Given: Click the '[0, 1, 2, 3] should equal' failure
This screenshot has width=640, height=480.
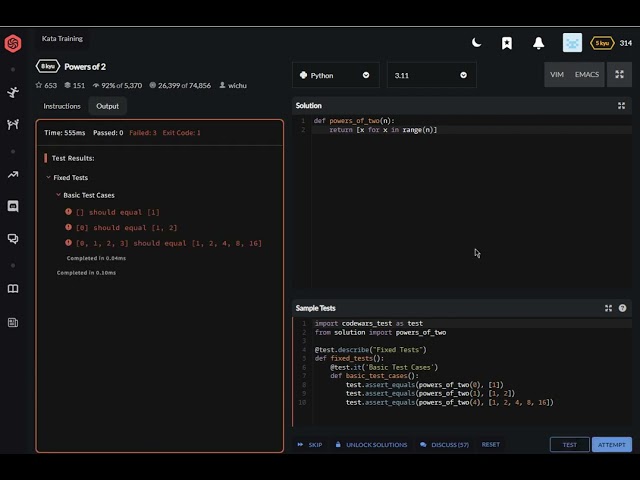Looking at the screenshot, I should click(x=163, y=243).
